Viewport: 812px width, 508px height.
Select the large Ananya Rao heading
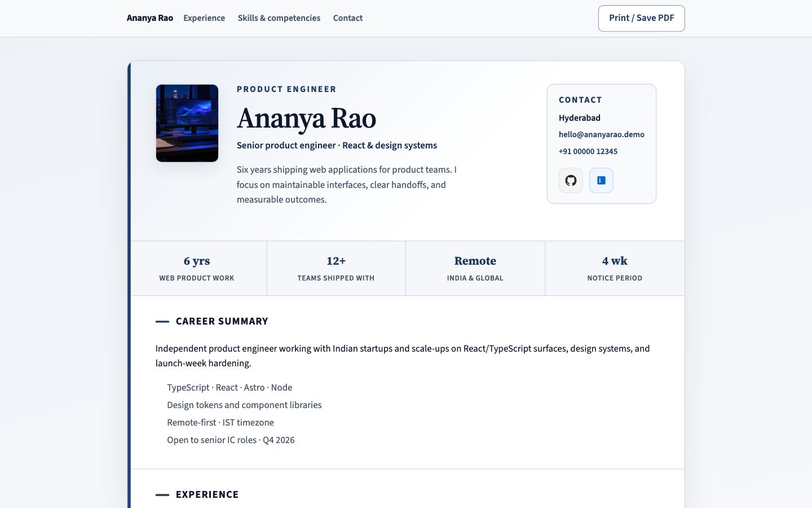point(306,119)
